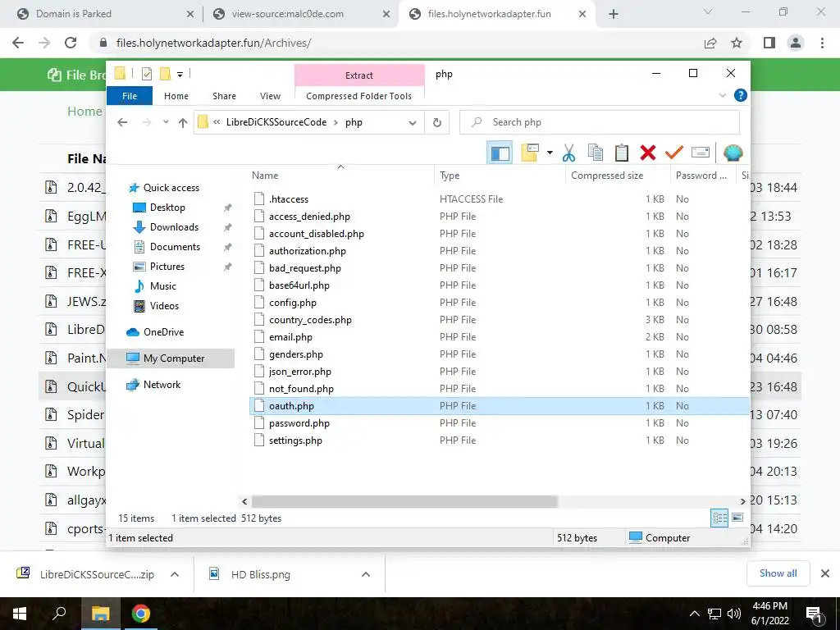This screenshot has height=630, width=840.
Task: Click the new folder toolbar icon
Action: [530, 153]
